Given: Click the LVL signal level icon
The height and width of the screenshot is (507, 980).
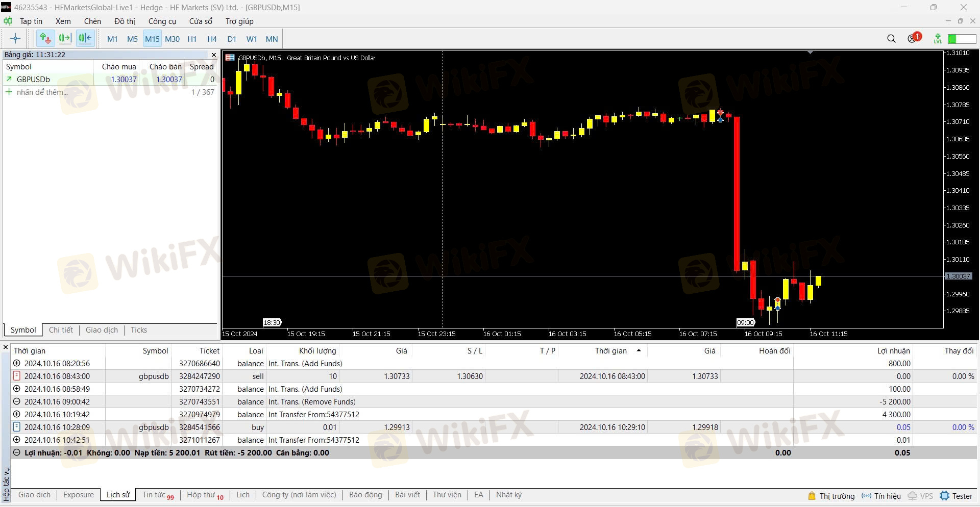Looking at the screenshot, I should point(938,38).
